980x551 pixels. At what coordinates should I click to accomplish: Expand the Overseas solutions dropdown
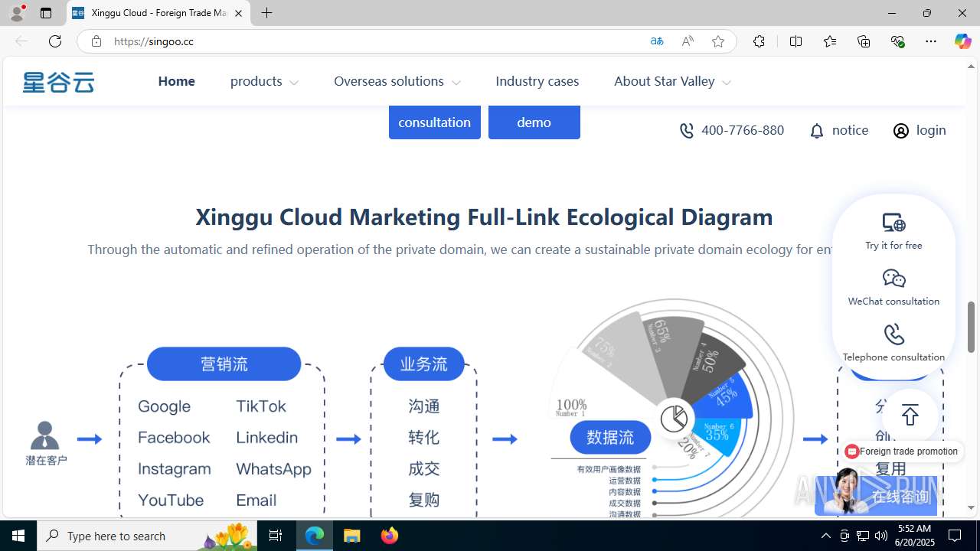tap(397, 81)
